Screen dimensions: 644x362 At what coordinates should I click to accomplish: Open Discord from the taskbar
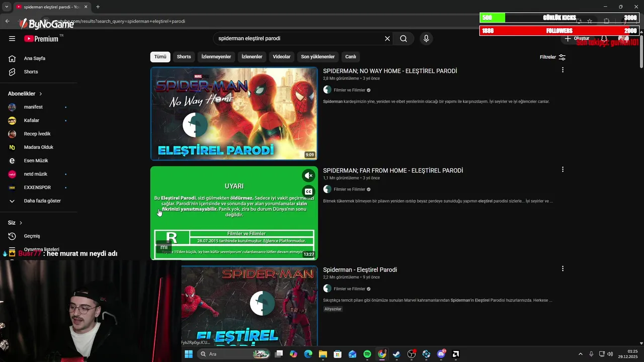[441, 354]
